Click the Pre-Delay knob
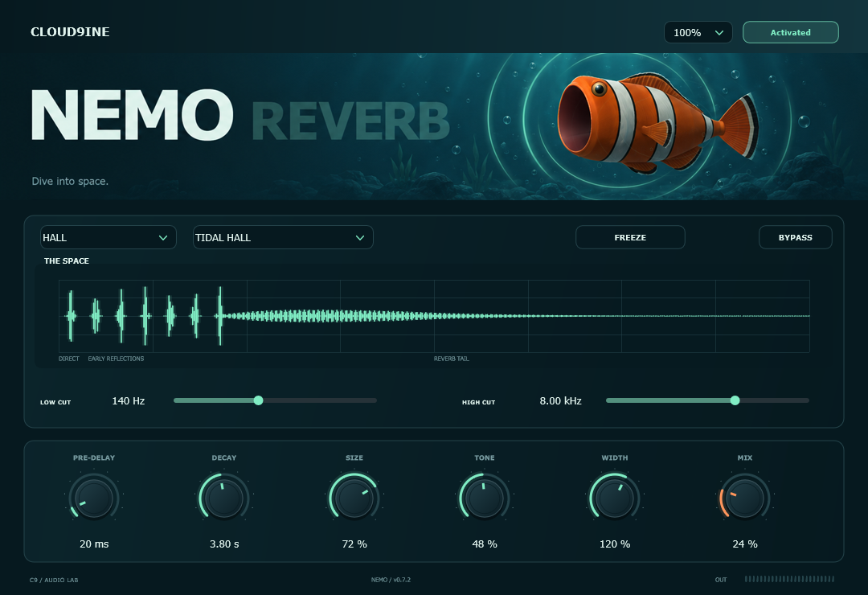Screen dimensions: 868x595 [94, 497]
